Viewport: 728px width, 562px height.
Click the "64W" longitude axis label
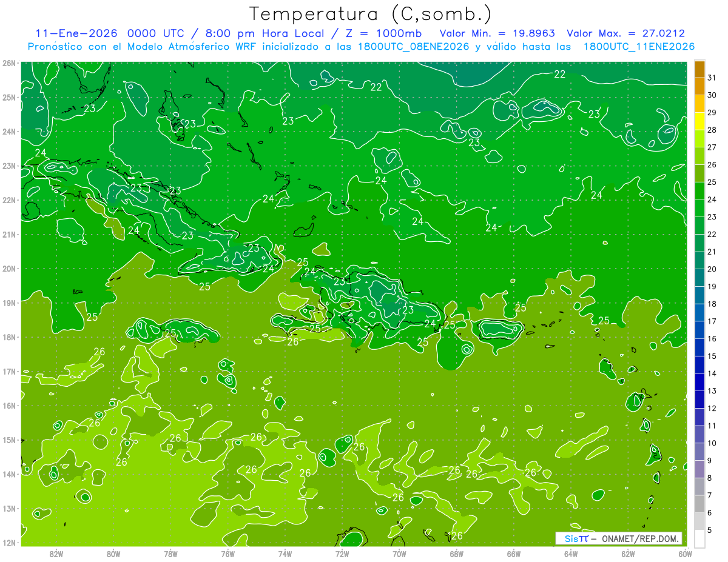(x=571, y=554)
